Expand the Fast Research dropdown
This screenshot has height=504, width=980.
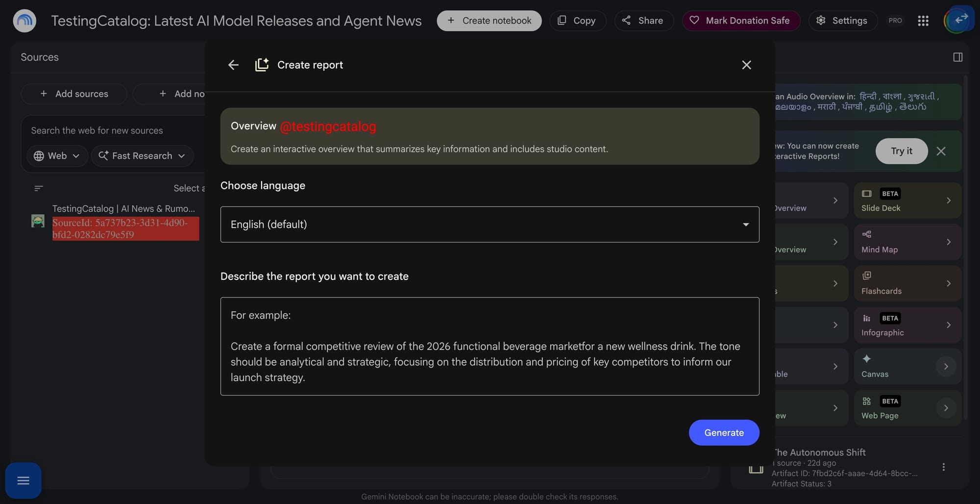pyautogui.click(x=142, y=156)
